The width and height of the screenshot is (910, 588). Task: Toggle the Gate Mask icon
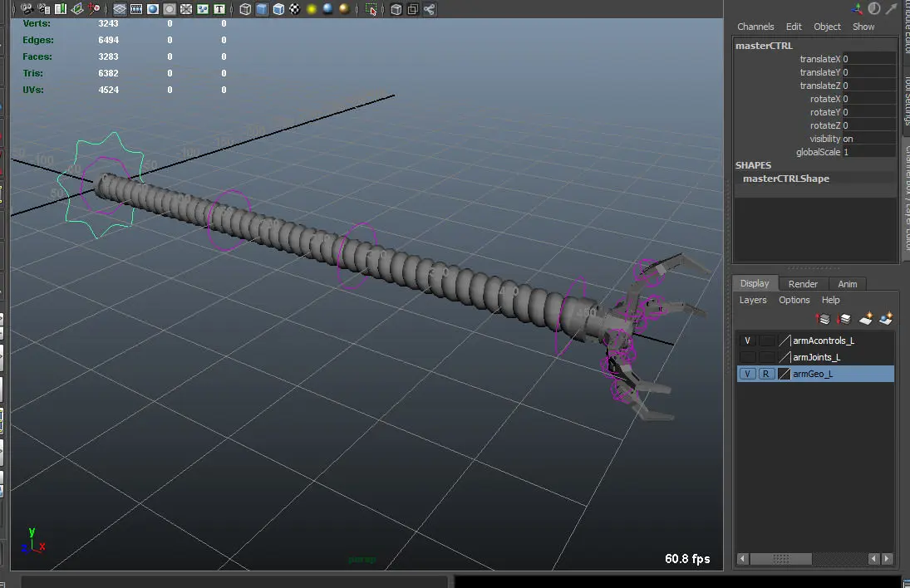click(x=170, y=8)
